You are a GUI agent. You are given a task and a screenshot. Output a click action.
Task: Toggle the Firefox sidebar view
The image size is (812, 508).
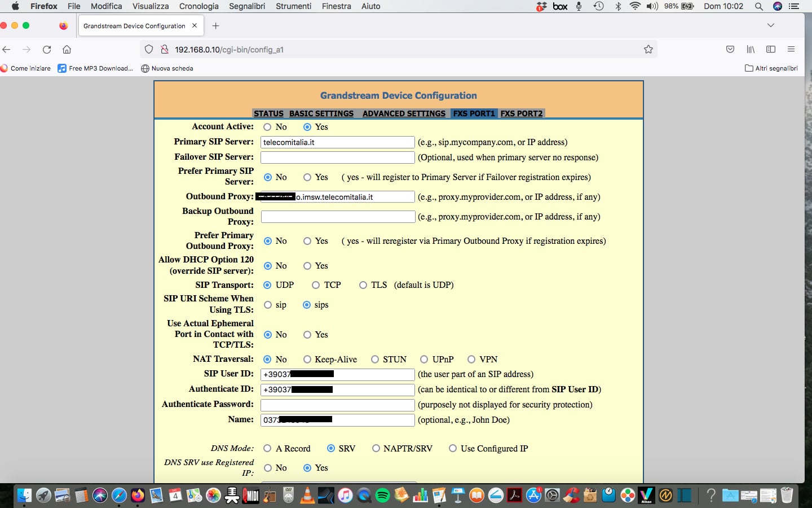[771, 50]
